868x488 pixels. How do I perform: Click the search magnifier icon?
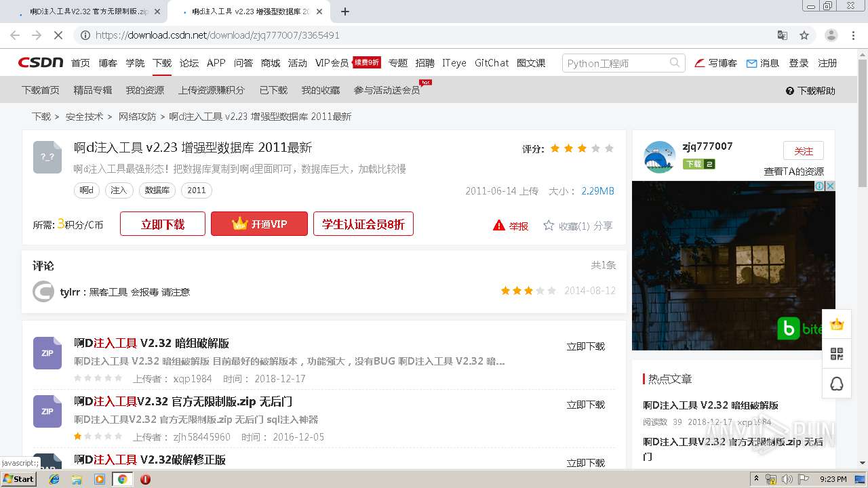pyautogui.click(x=675, y=62)
